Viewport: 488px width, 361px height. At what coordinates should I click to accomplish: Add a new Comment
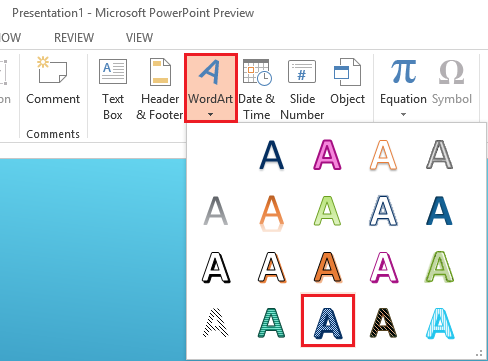[53, 82]
